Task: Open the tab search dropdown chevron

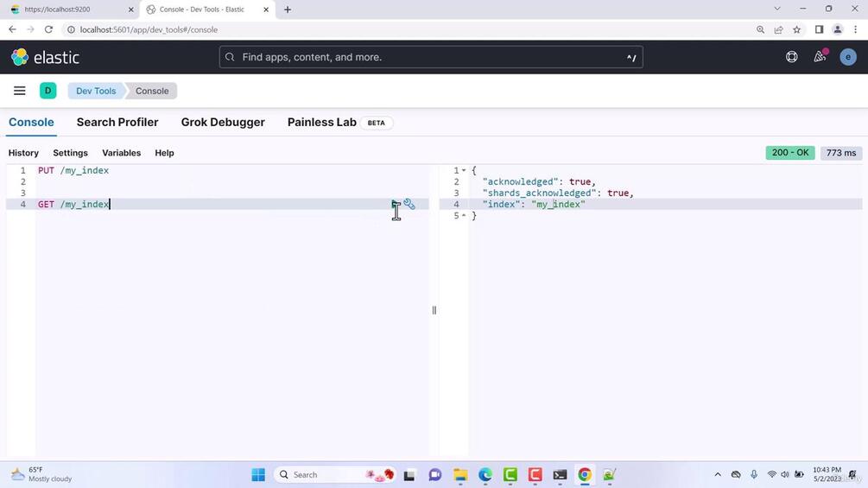Action: (x=777, y=9)
